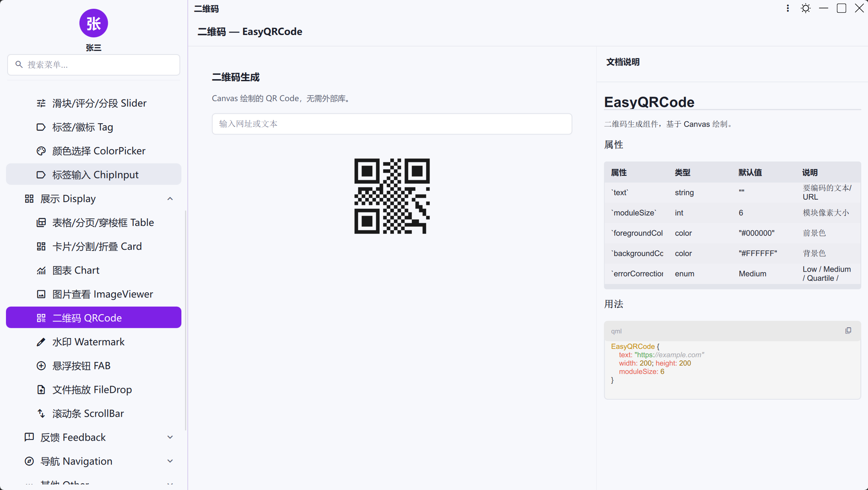Click the 张 user avatar
868x490 pixels.
(x=93, y=23)
